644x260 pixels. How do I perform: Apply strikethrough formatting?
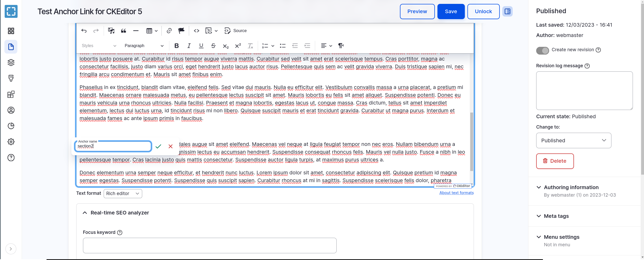(x=213, y=46)
